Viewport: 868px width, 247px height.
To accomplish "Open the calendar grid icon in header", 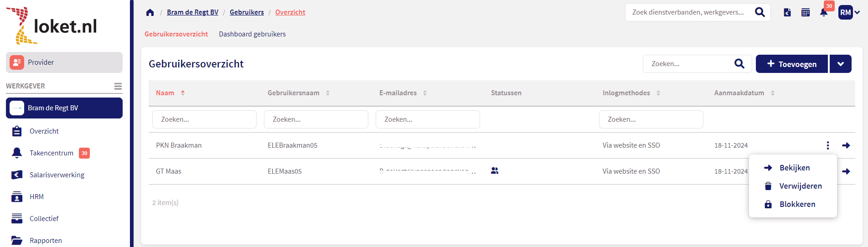I will [806, 12].
